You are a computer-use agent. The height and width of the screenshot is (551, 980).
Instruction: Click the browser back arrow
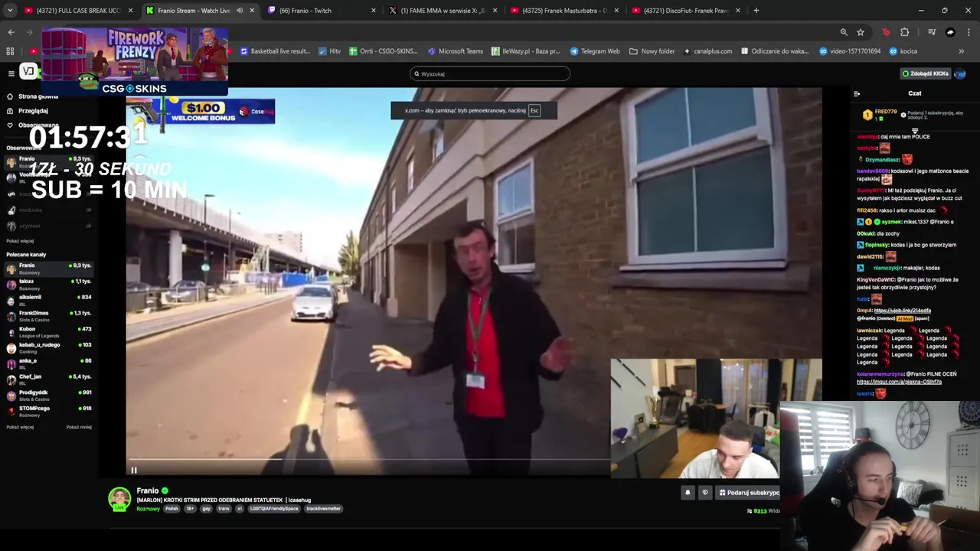(x=11, y=32)
